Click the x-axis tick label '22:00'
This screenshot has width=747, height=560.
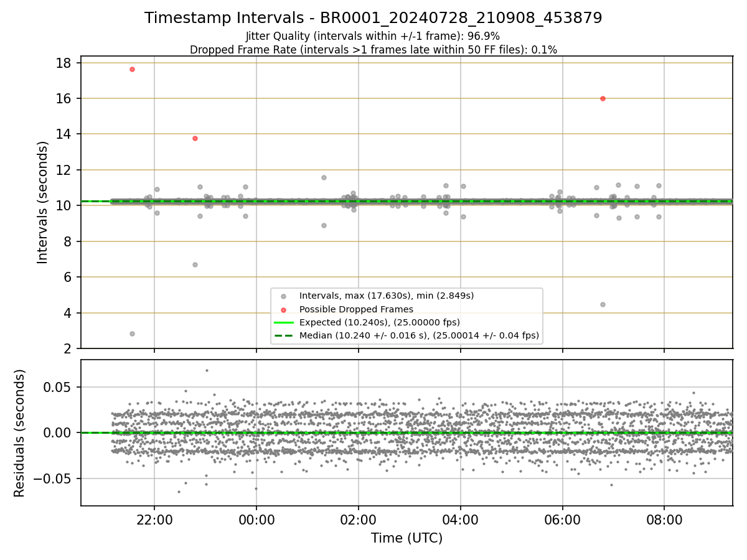154,520
